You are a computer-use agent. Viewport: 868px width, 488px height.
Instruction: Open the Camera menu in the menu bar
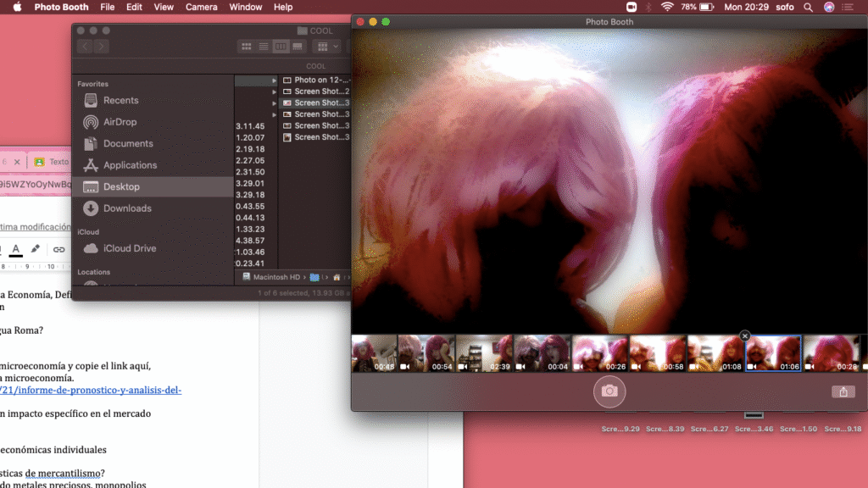(x=202, y=7)
